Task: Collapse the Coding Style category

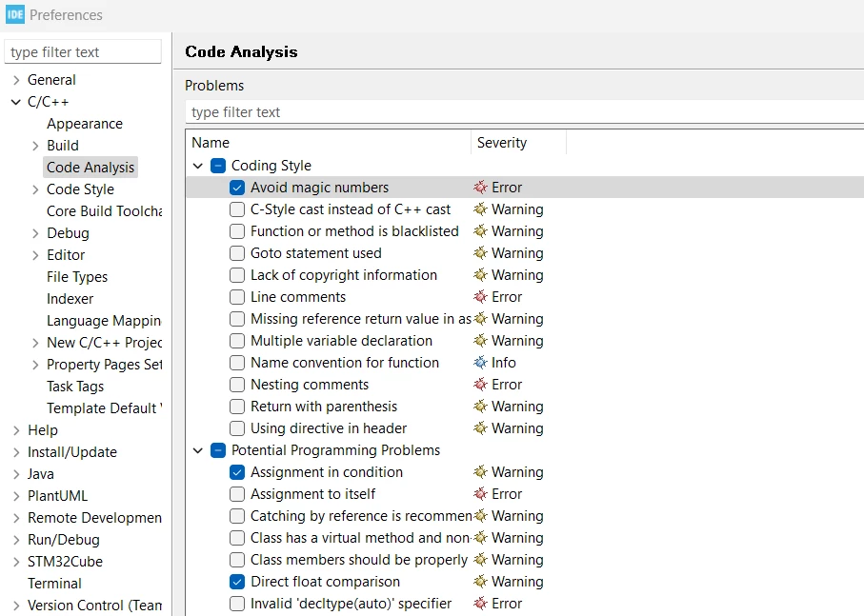Action: coord(198,166)
